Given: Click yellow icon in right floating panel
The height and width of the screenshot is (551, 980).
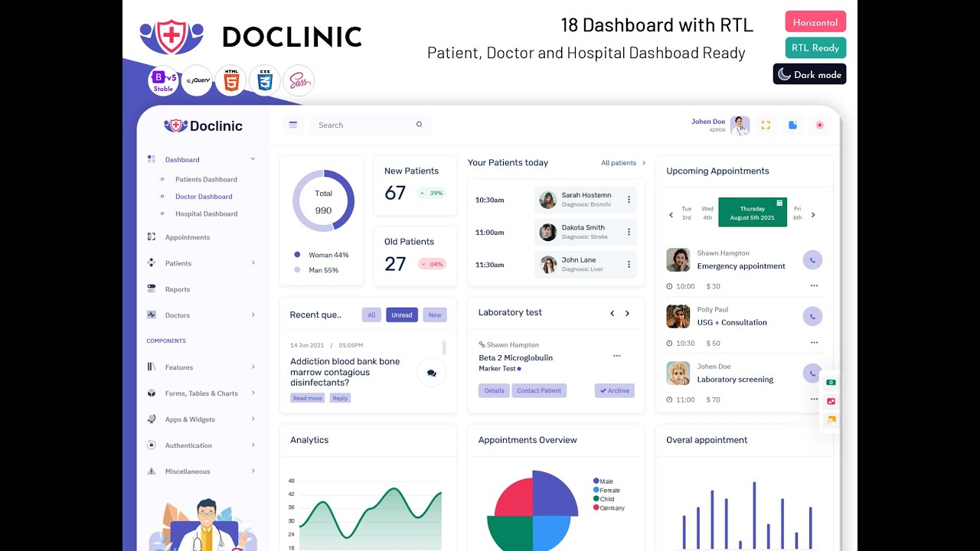Looking at the screenshot, I should coord(831,419).
